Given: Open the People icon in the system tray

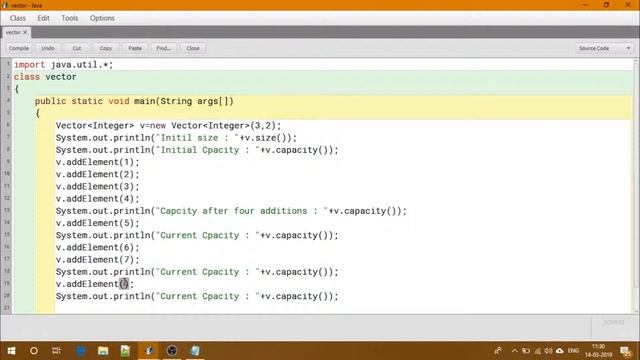Looking at the screenshot, I should [498, 351].
